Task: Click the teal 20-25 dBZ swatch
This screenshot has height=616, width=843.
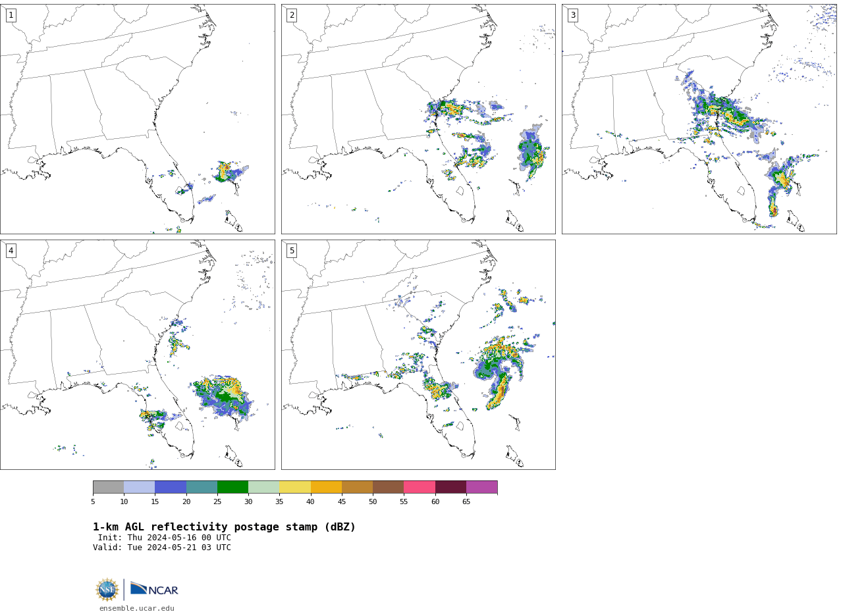Action: coord(202,487)
